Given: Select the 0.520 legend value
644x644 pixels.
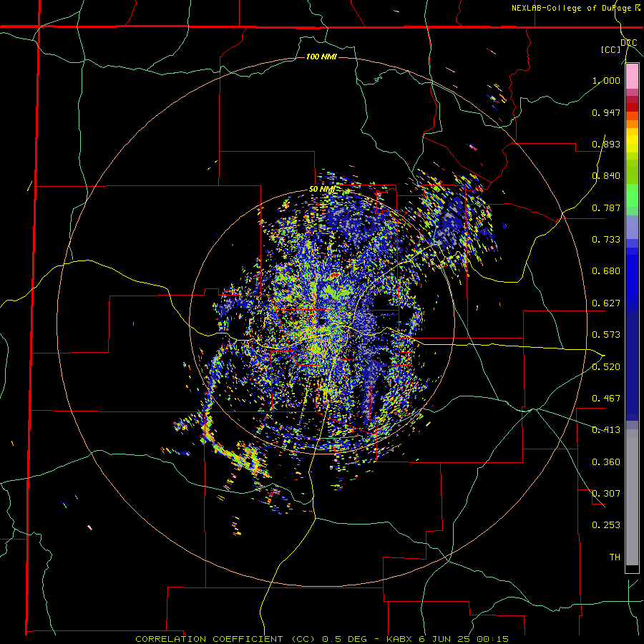Looking at the screenshot, I should (606, 367).
